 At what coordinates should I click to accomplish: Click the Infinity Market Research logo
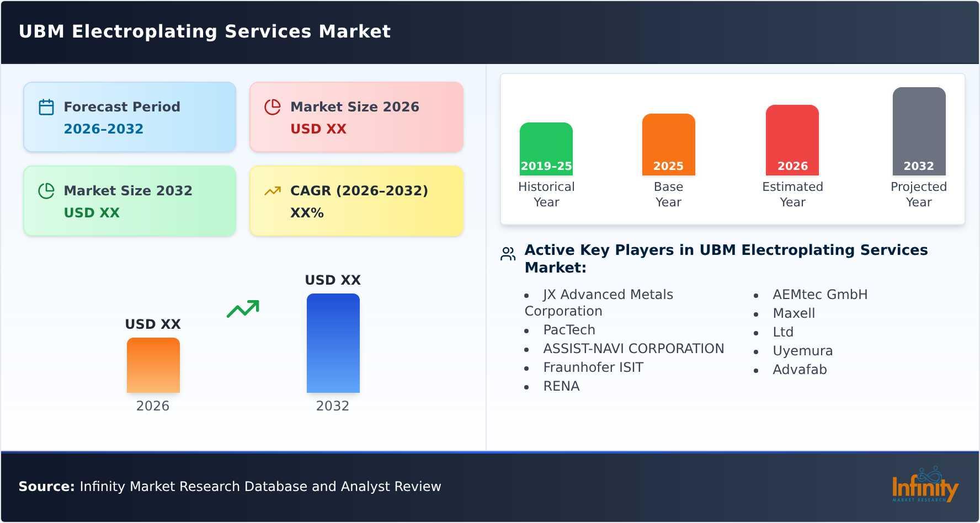[x=925, y=485]
